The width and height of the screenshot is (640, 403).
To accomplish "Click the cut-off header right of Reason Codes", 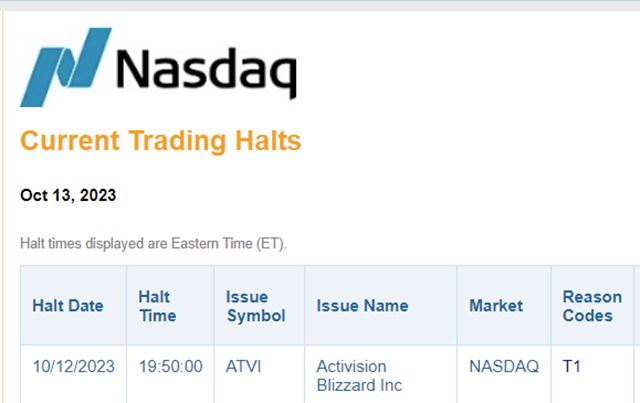I will [x=634, y=306].
